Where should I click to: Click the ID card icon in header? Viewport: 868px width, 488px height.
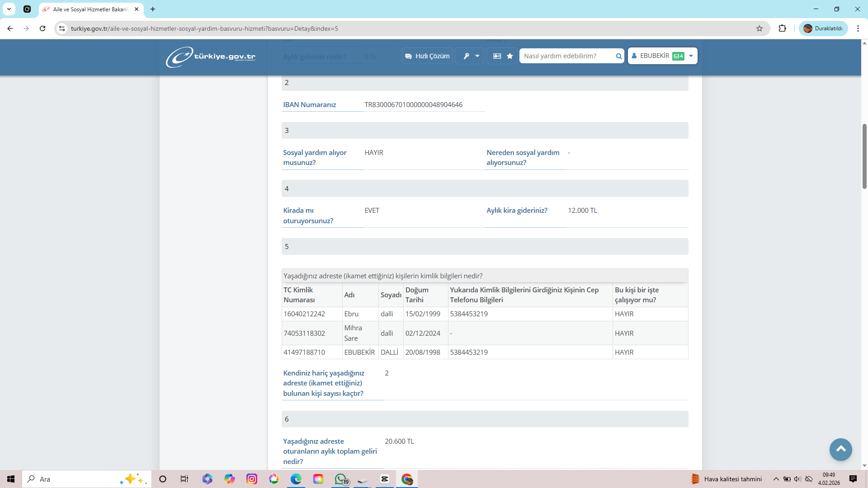497,56
